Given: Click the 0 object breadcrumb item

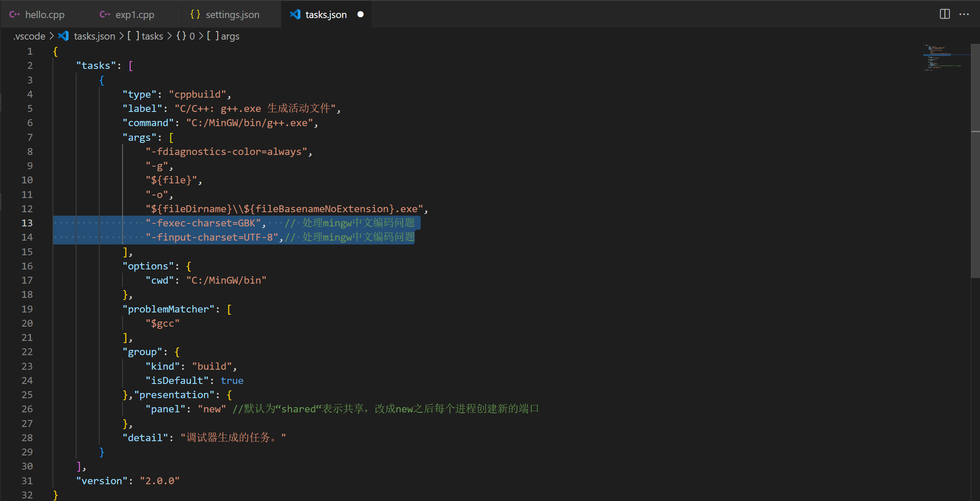Looking at the screenshot, I should coord(192,36).
